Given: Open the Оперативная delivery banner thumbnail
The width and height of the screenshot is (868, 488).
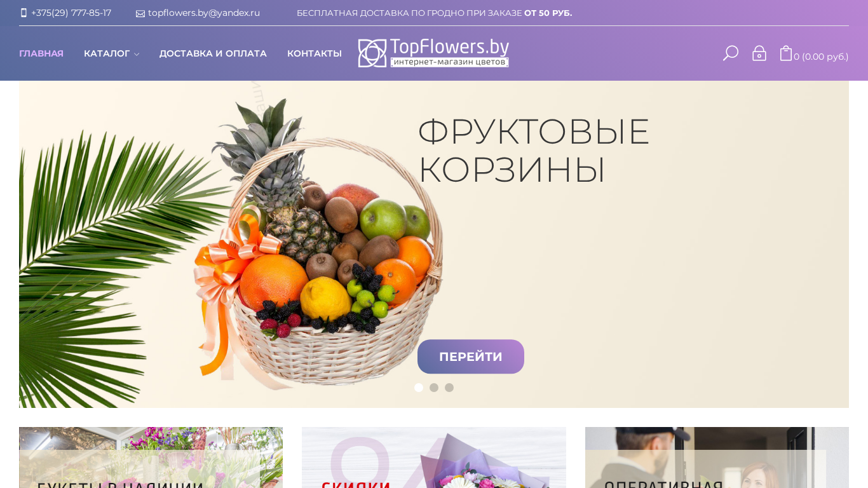Looking at the screenshot, I should [717, 457].
